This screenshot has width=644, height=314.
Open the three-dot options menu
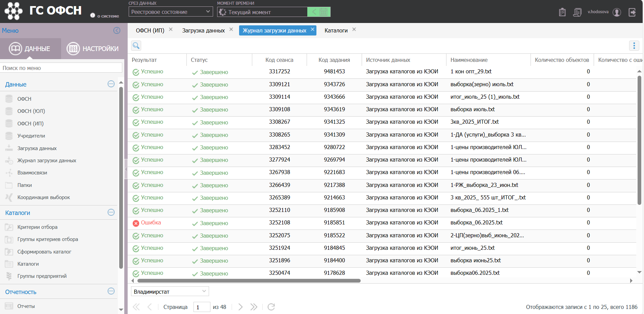coord(634,46)
